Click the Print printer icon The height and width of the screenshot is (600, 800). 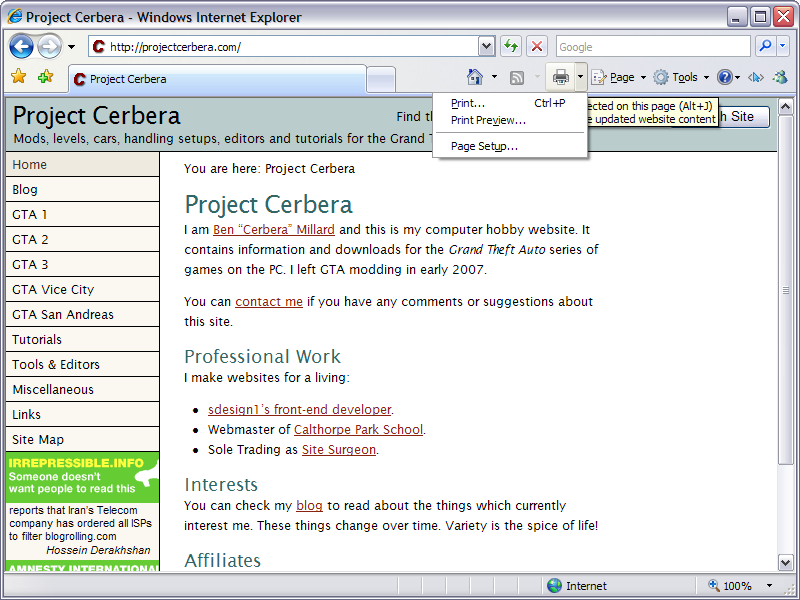click(x=561, y=77)
